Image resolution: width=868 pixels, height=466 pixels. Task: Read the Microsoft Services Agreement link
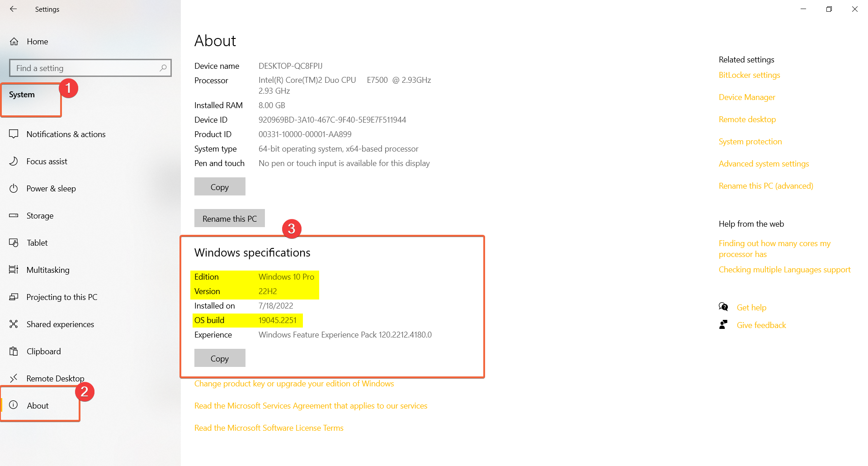pyautogui.click(x=311, y=406)
